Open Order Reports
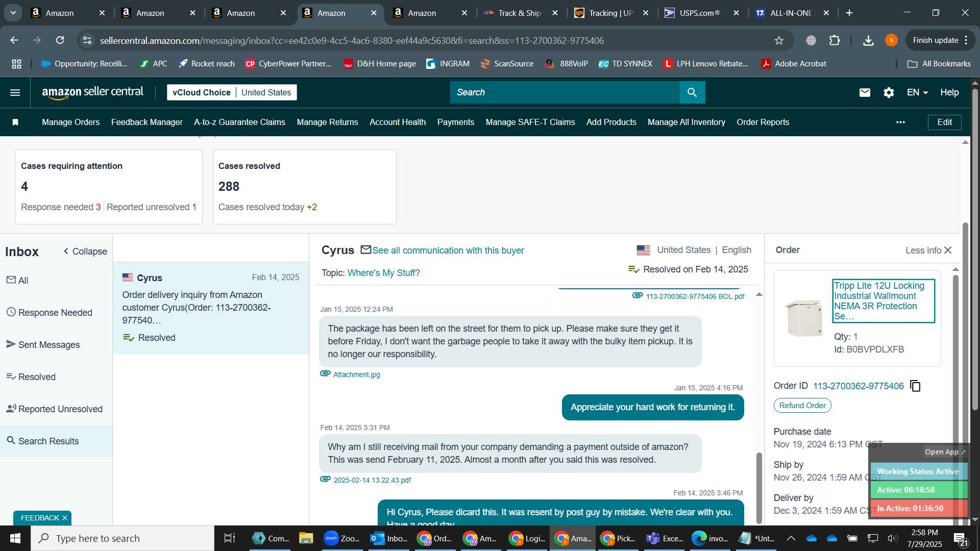The width and height of the screenshot is (980, 551). pyautogui.click(x=763, y=122)
